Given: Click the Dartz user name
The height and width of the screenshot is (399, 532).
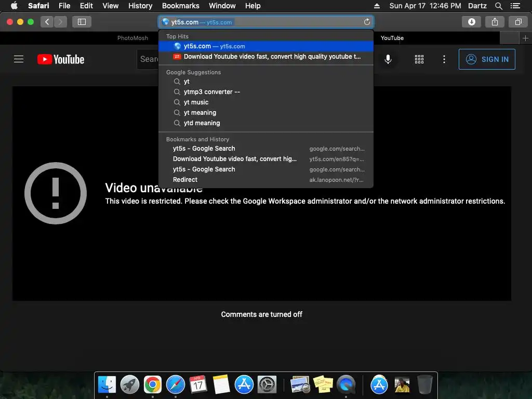Looking at the screenshot, I should [x=477, y=6].
